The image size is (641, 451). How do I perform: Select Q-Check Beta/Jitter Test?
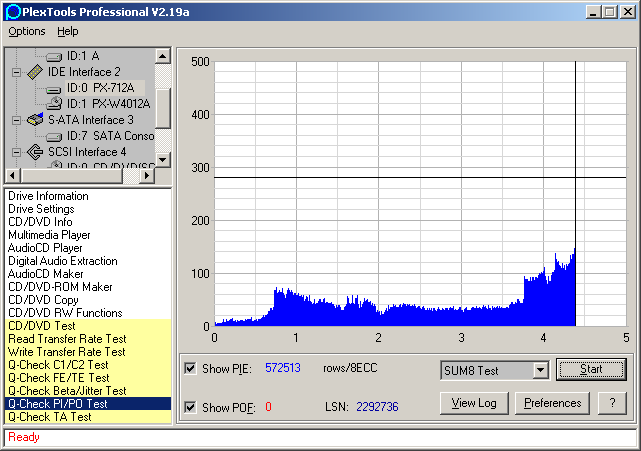click(x=88, y=391)
